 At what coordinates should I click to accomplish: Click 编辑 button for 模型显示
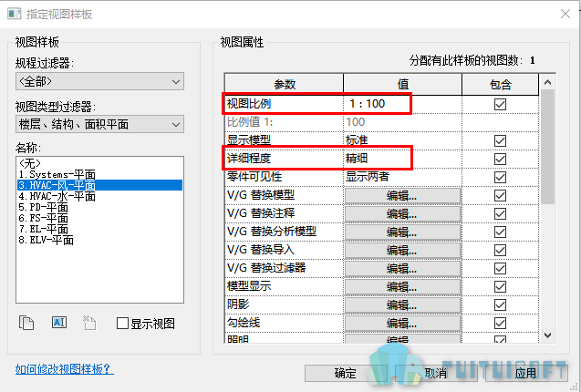pyautogui.click(x=403, y=287)
